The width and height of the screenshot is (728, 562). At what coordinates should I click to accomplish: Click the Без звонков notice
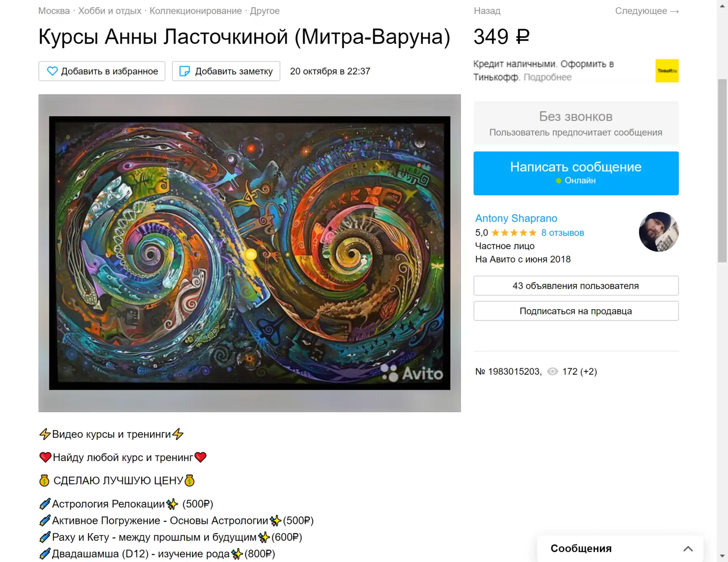(576, 123)
